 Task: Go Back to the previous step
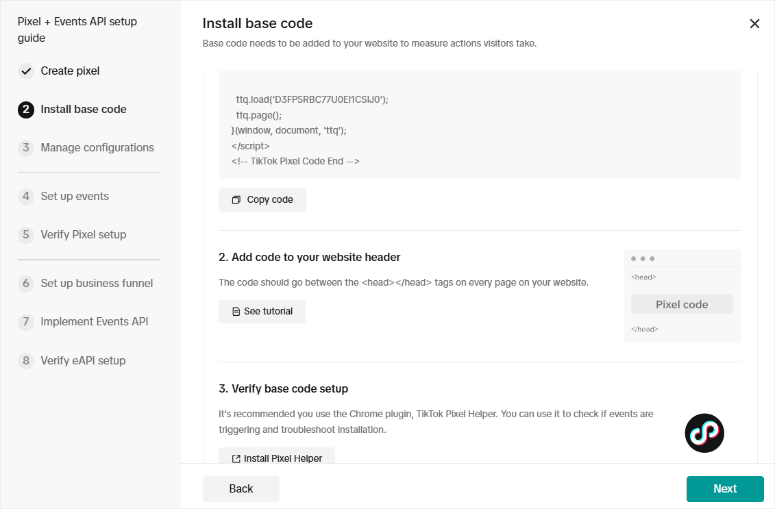coord(241,489)
